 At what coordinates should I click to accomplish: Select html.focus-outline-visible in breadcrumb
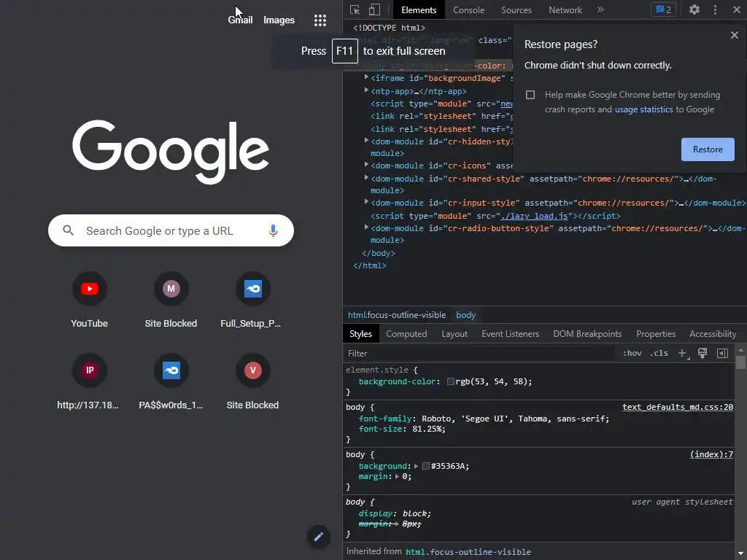point(396,315)
